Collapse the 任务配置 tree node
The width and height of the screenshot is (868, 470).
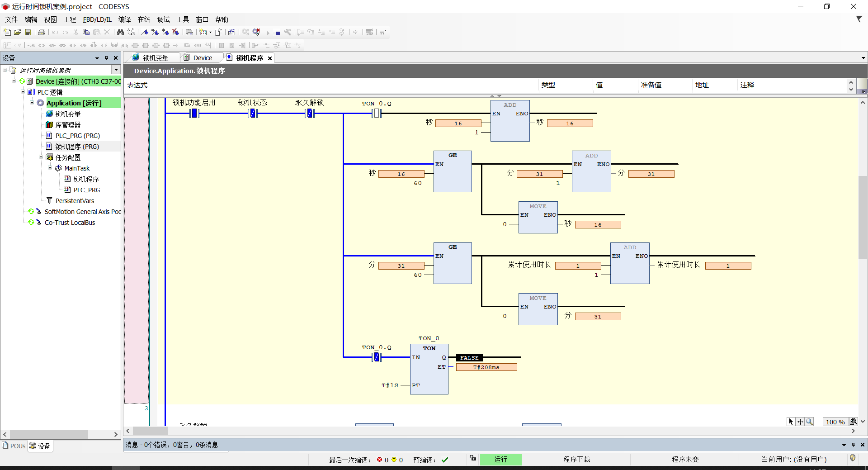tap(41, 157)
